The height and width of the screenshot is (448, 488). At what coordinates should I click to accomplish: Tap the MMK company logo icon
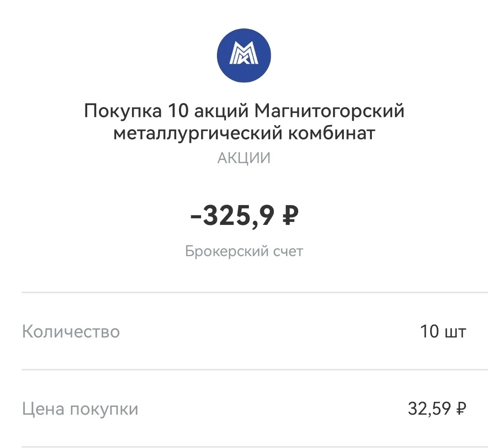pos(244,56)
